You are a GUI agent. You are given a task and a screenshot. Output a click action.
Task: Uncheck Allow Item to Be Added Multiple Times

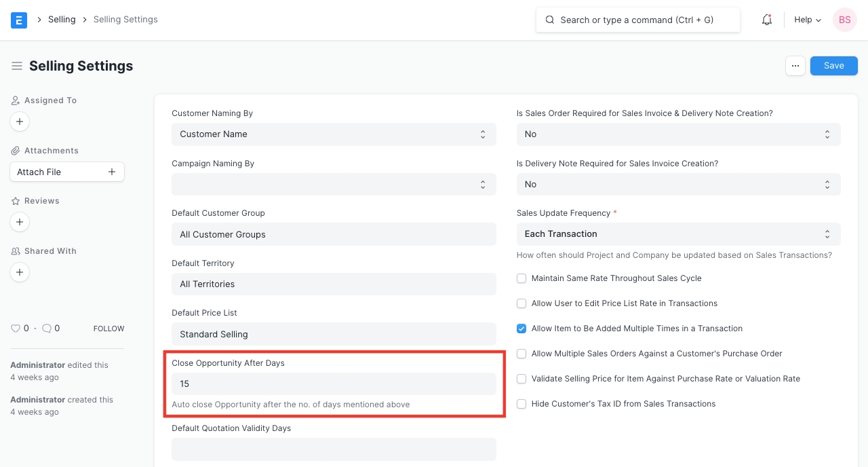[x=521, y=329]
